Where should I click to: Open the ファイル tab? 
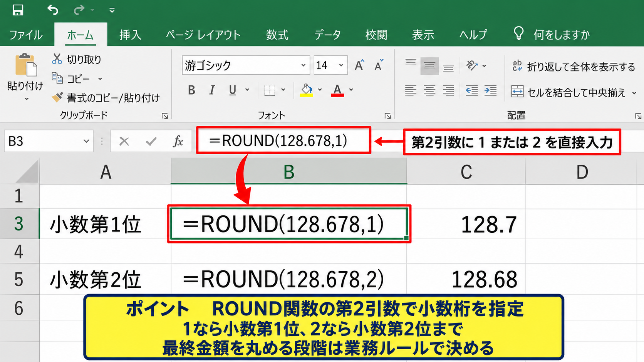click(x=26, y=35)
